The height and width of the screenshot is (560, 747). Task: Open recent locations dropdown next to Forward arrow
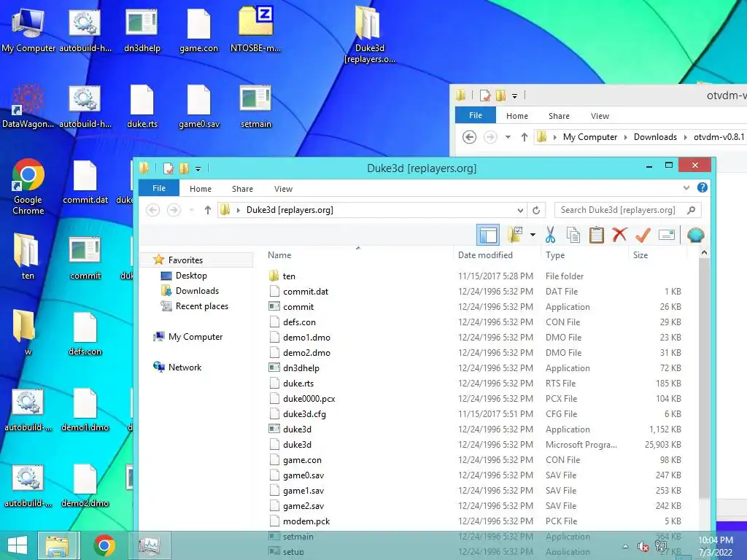coord(192,209)
